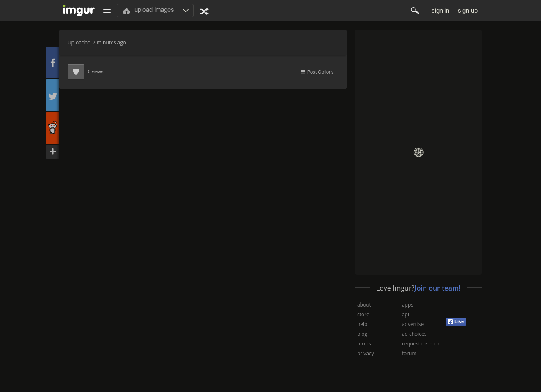Expand the upload options dropdown arrow
Viewport: 541px width, 392px height.
(x=186, y=11)
